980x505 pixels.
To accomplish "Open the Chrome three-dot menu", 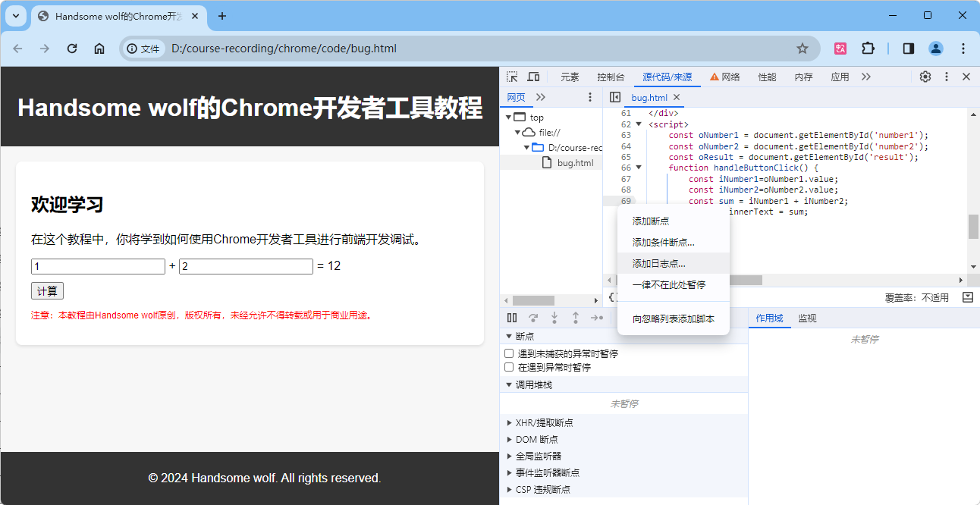I will [963, 49].
